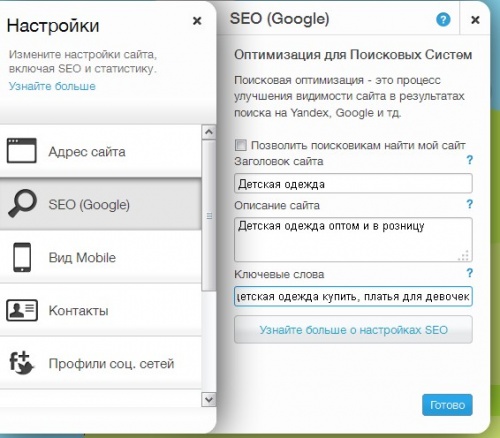500x438 pixels.
Task: Open blue help icon in SEO header
Action: tap(443, 20)
